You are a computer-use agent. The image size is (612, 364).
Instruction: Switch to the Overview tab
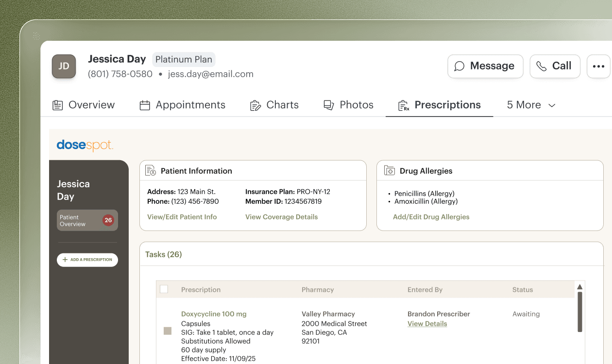(x=84, y=105)
